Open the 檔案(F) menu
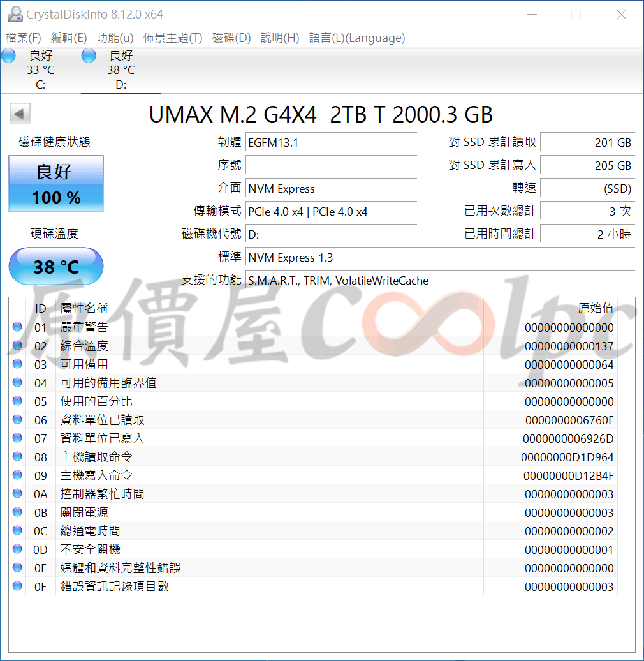 [23, 38]
